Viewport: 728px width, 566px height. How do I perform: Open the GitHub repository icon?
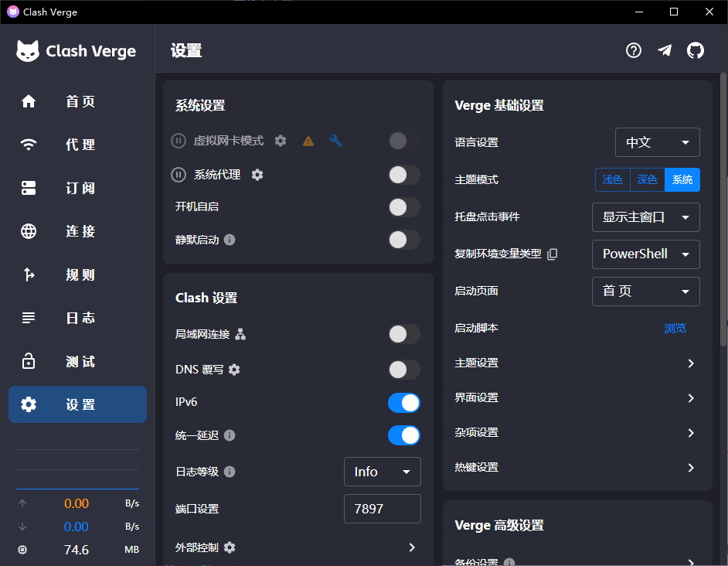coord(695,50)
